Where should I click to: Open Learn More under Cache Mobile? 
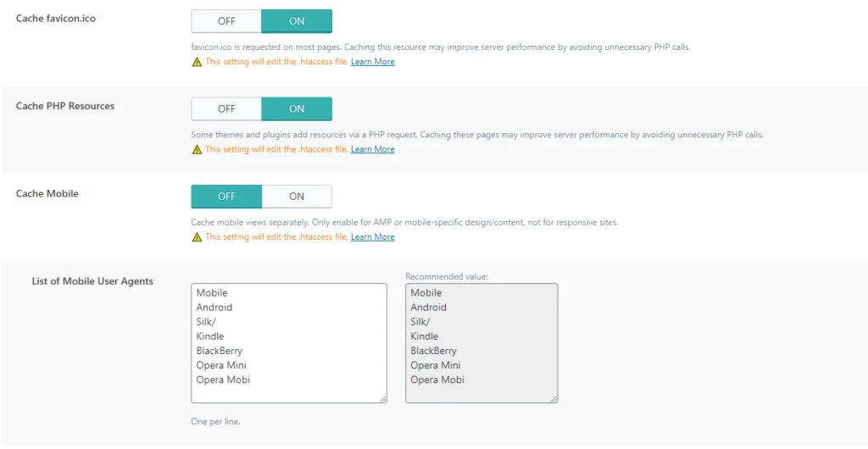pyautogui.click(x=373, y=236)
